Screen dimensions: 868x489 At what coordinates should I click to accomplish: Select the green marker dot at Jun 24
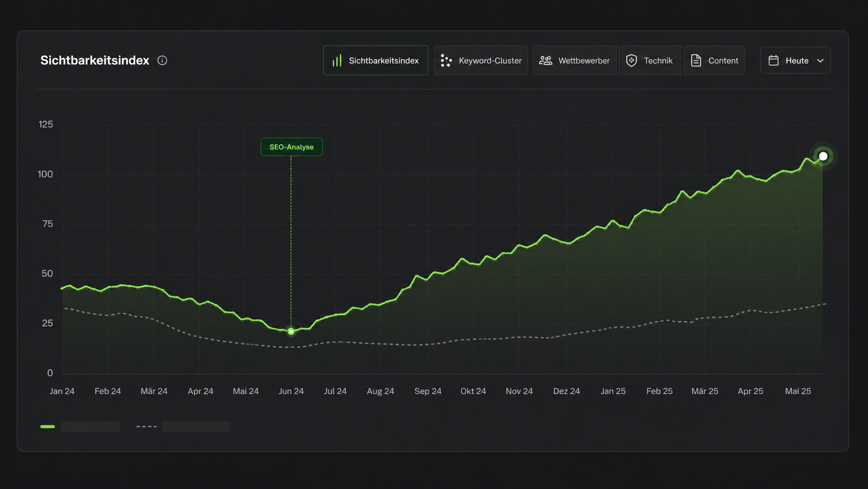[x=291, y=331]
